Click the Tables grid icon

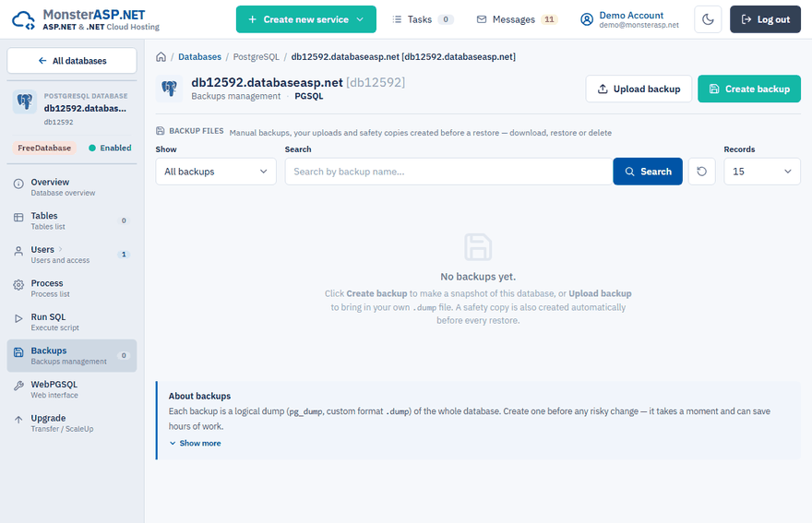(18, 218)
